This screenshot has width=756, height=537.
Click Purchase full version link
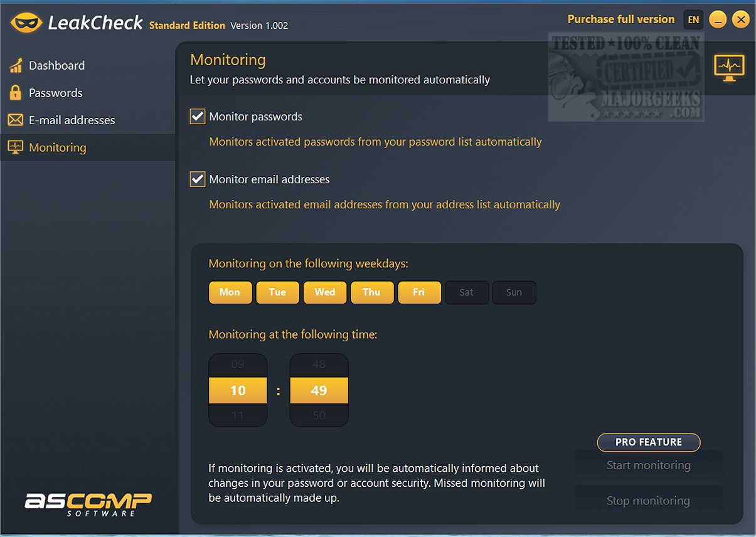[x=621, y=19]
